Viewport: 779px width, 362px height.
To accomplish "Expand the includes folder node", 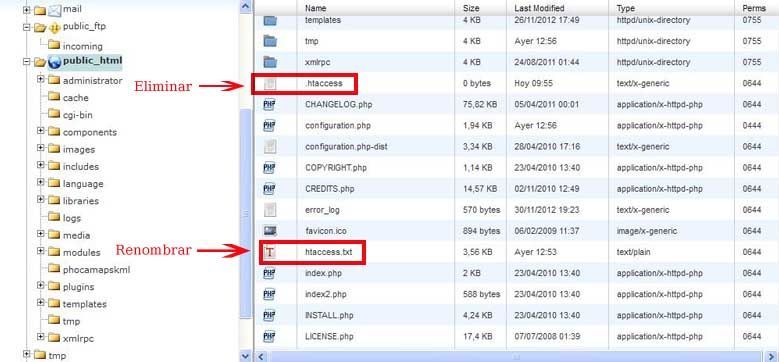I will (x=41, y=165).
